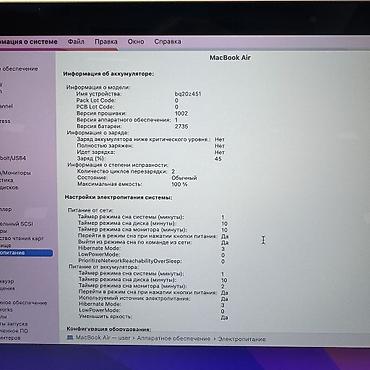Image resolution: width=370 pixels, height=370 pixels.
Task: Click Версия аппаратного обеспечения row
Action: coord(127,120)
